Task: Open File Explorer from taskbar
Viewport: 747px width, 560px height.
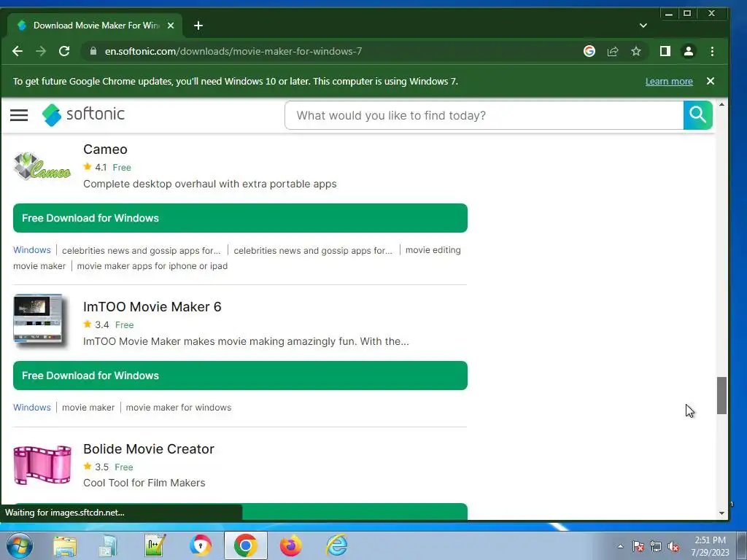Action: (65, 545)
